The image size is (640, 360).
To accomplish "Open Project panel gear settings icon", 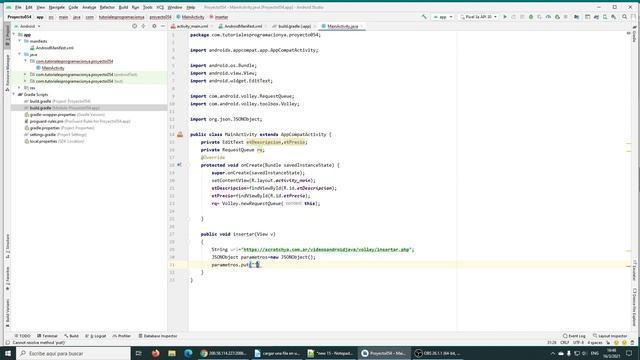I will [x=154, y=26].
